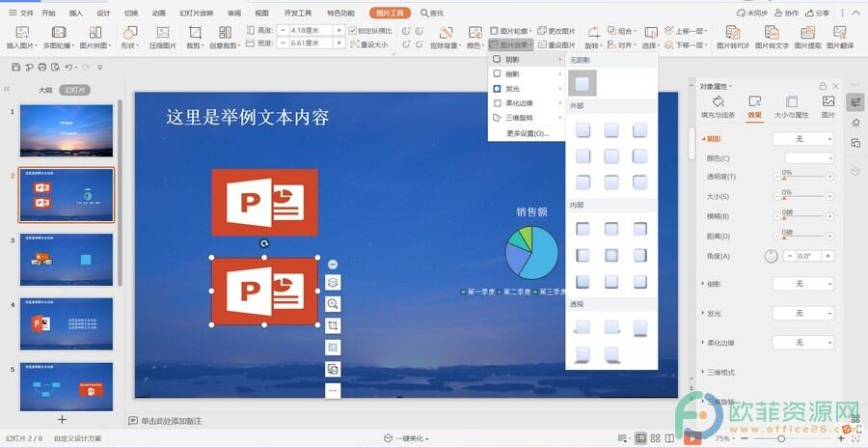Viewport: 868px width, 448px height.
Task: Click the zoom magnifier icon beside selected picture
Action: [333, 304]
